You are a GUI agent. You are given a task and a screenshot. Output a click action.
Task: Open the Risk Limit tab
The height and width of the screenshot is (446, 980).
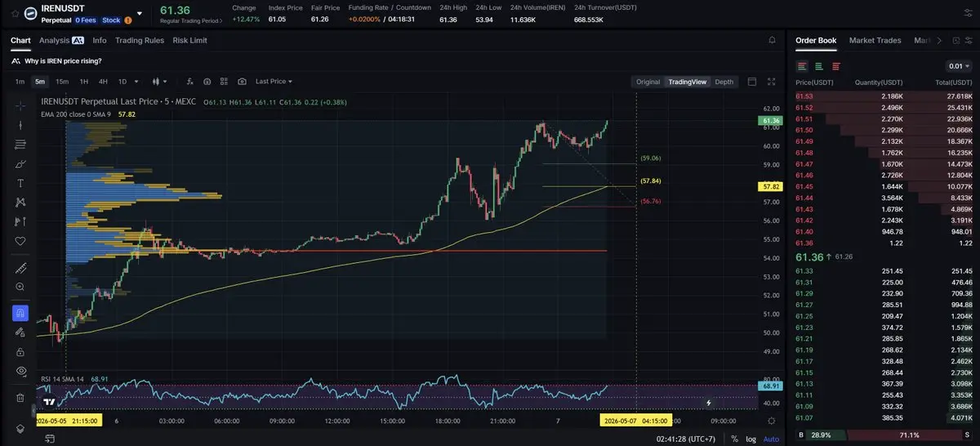(x=190, y=40)
